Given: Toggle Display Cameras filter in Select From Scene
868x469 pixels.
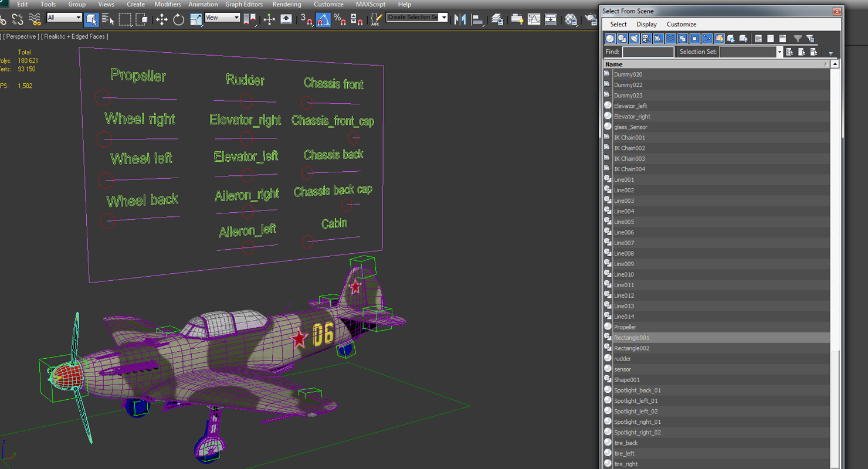Looking at the screenshot, I should click(x=646, y=39).
